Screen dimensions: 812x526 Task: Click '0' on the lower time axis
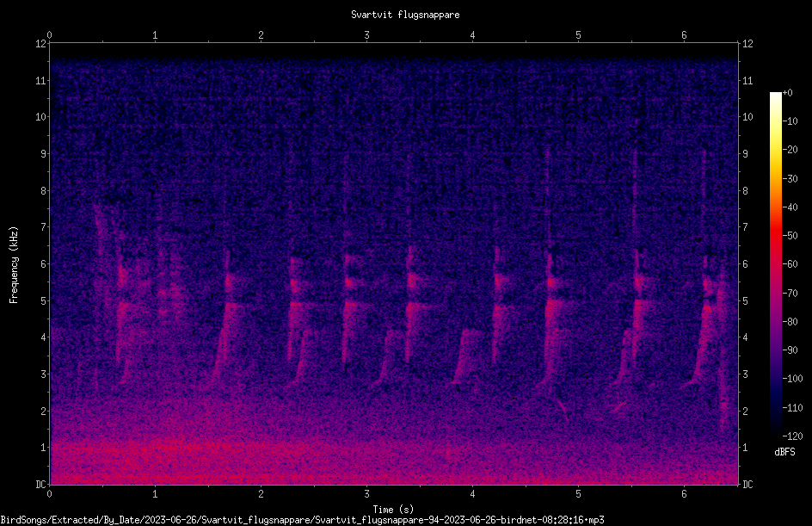pyautogui.click(x=49, y=494)
